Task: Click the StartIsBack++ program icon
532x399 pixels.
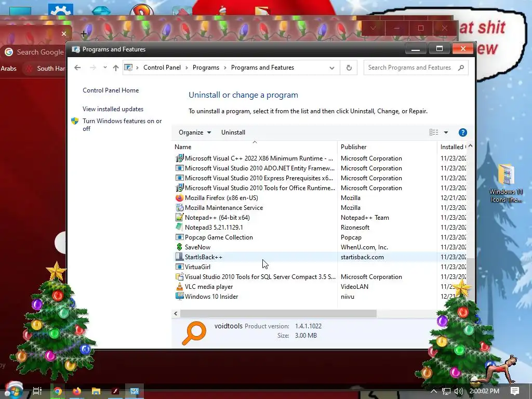Action: pyautogui.click(x=179, y=257)
